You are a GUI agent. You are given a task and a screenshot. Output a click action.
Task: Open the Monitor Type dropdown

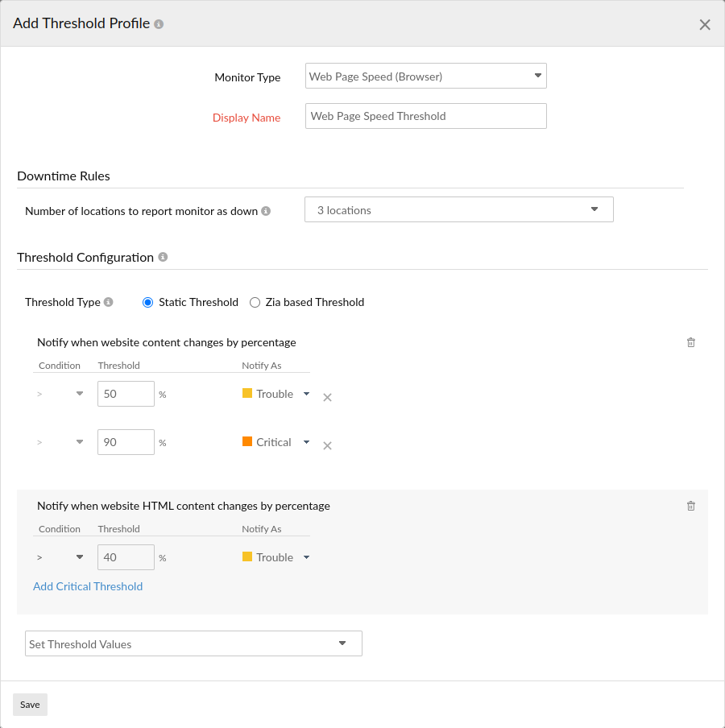[537, 76]
